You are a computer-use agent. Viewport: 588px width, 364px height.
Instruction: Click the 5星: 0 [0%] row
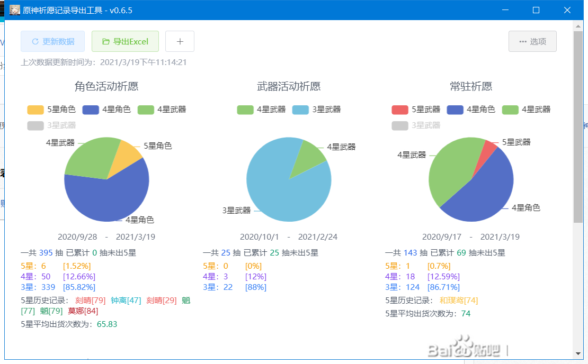(x=233, y=266)
